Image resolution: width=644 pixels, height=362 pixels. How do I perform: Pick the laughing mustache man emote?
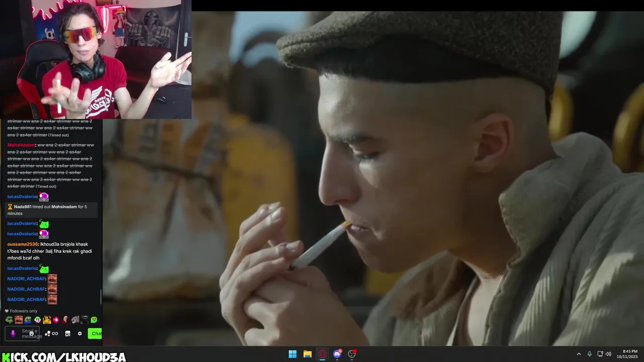pos(19,319)
